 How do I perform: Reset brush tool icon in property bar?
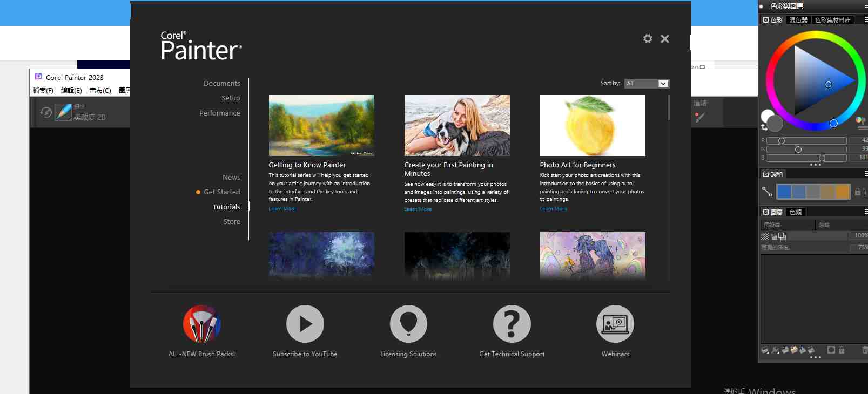coord(46,112)
